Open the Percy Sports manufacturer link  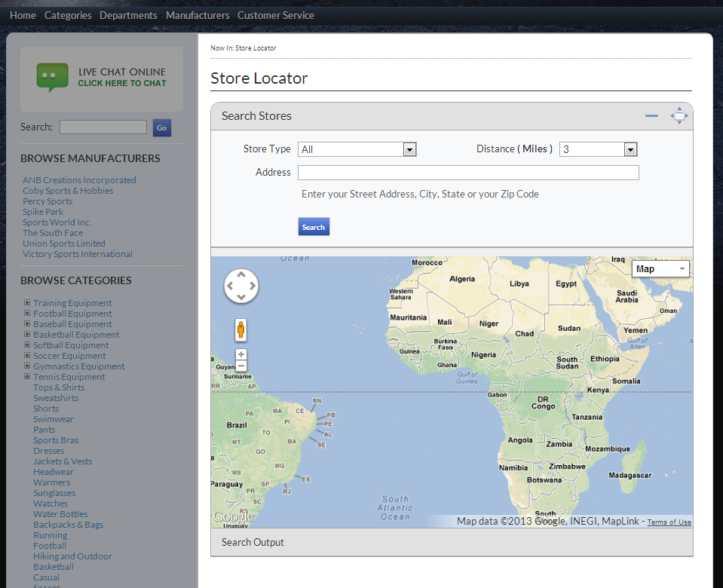47,201
